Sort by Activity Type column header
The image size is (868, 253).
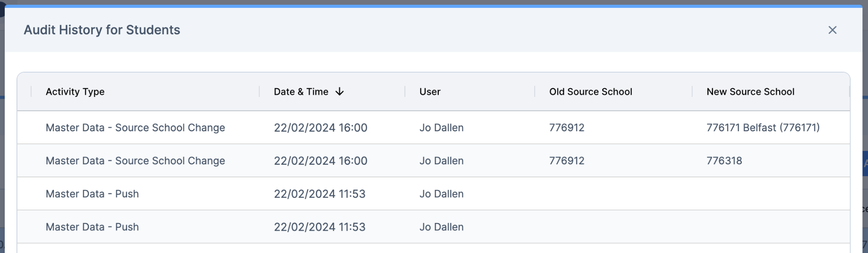click(75, 92)
